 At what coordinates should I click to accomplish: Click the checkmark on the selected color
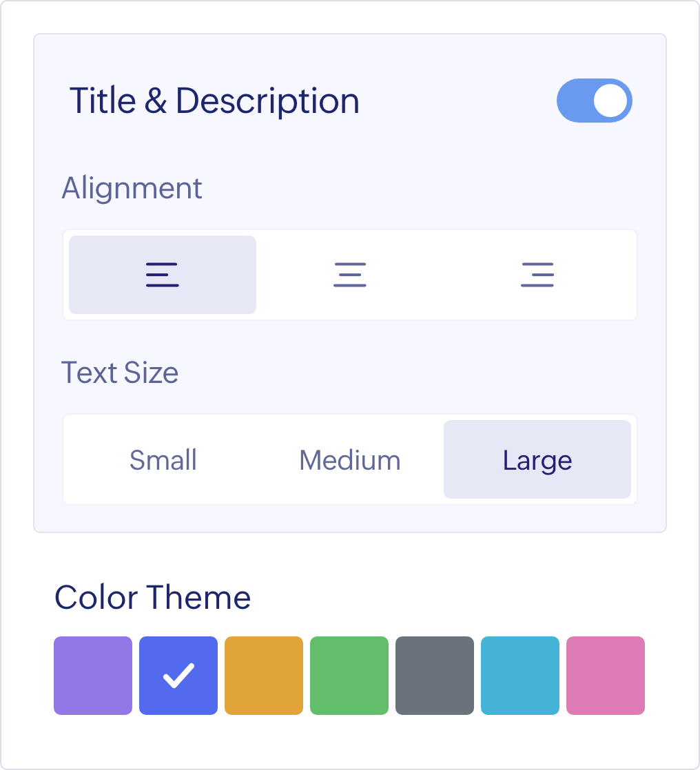click(x=178, y=676)
